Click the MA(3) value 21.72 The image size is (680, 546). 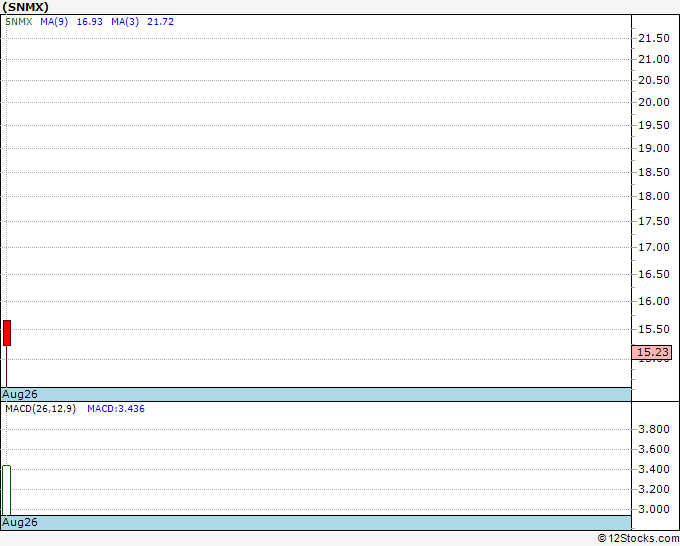160,22
